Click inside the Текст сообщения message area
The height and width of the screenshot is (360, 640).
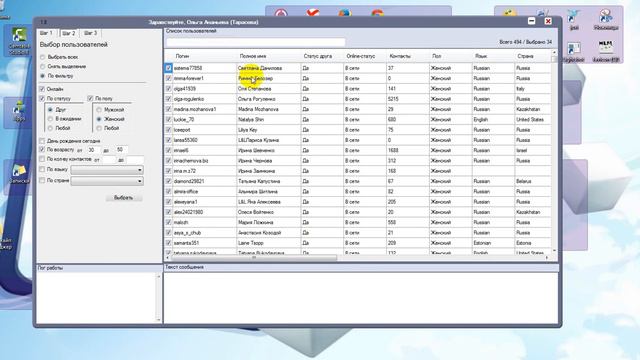361,298
